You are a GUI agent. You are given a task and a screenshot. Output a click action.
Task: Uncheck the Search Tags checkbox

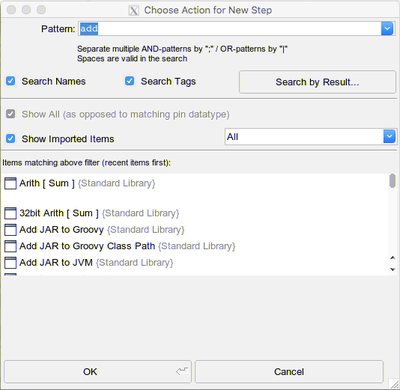coord(130,81)
